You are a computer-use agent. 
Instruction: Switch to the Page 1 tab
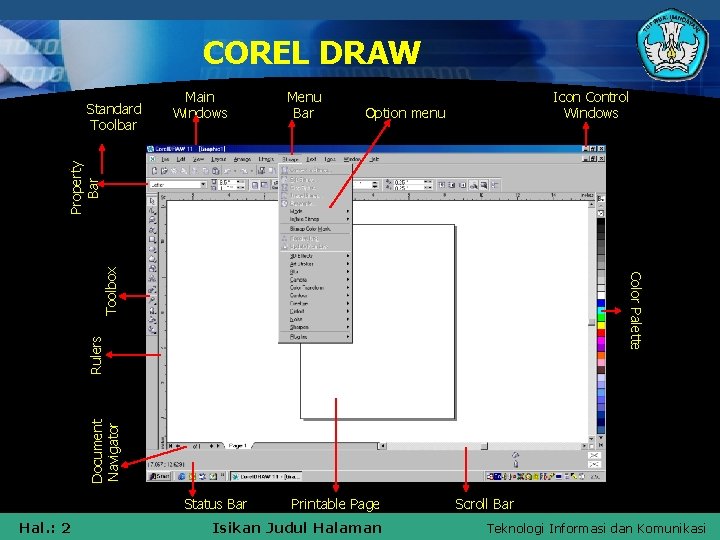(237, 446)
